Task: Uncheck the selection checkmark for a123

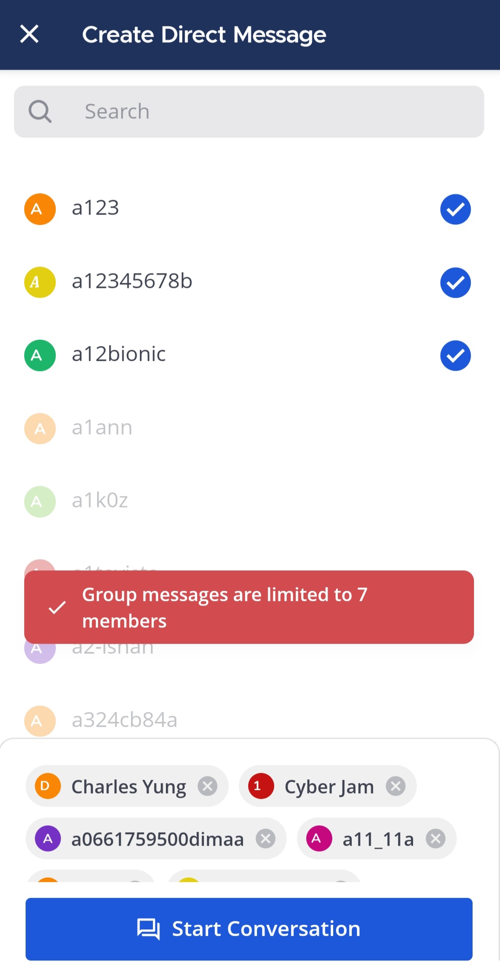Action: coord(455,209)
